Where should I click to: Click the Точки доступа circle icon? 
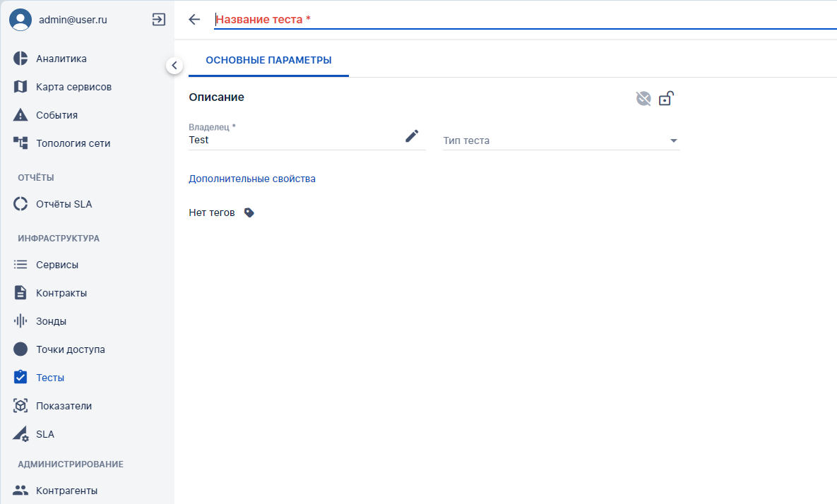(20, 349)
